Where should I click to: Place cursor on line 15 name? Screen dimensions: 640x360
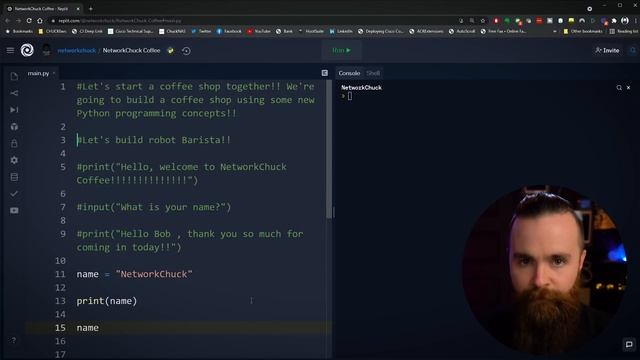(87, 328)
